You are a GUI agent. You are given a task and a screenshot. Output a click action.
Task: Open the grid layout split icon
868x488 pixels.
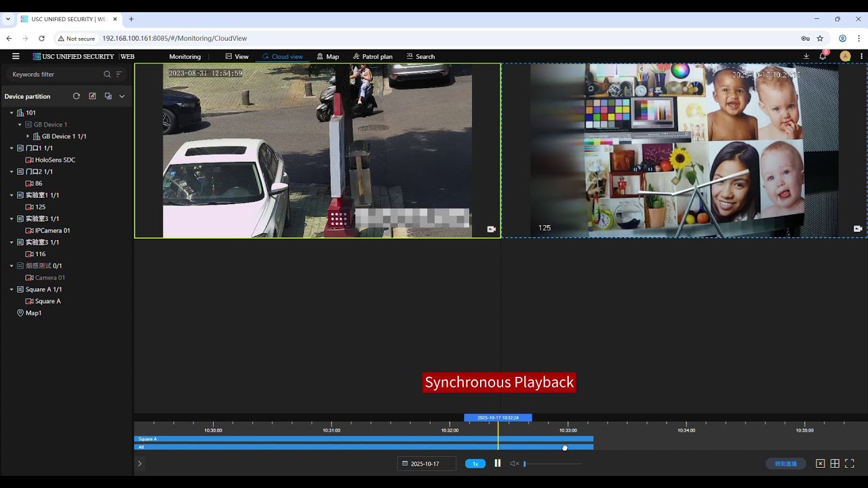point(835,464)
